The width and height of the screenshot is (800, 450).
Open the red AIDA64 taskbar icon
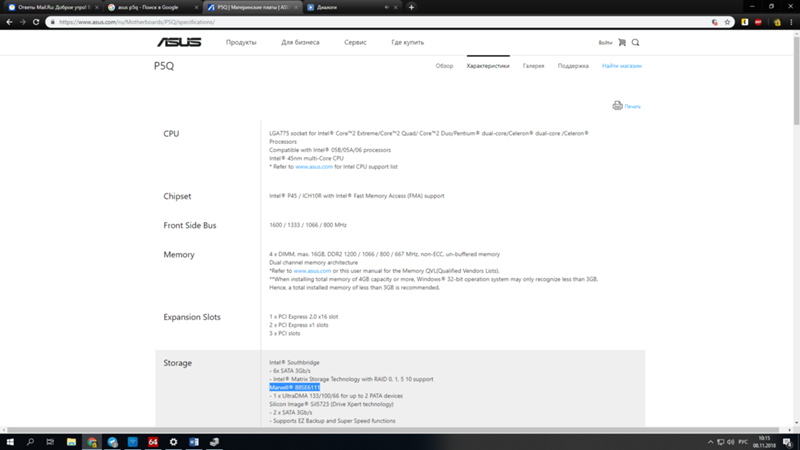(153, 442)
